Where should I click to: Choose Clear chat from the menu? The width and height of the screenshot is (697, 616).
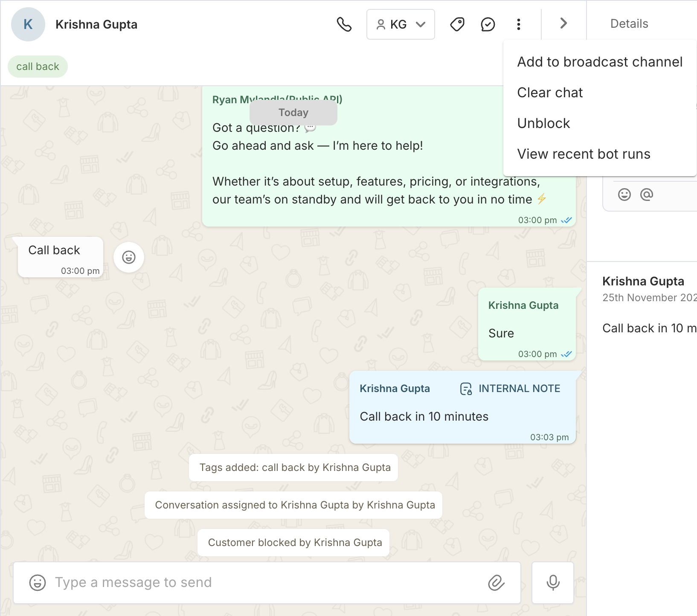pos(550,93)
